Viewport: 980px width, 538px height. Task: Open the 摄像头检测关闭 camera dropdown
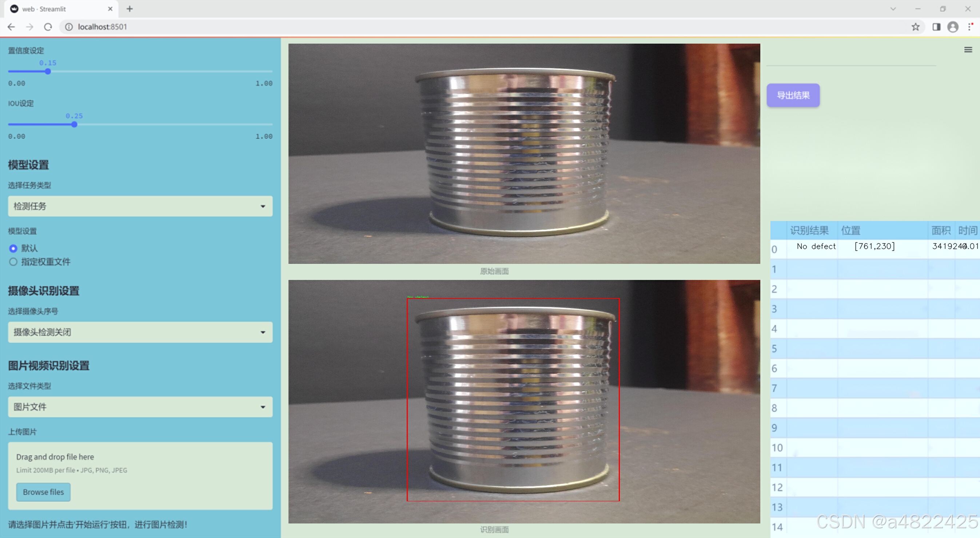[x=140, y=332]
